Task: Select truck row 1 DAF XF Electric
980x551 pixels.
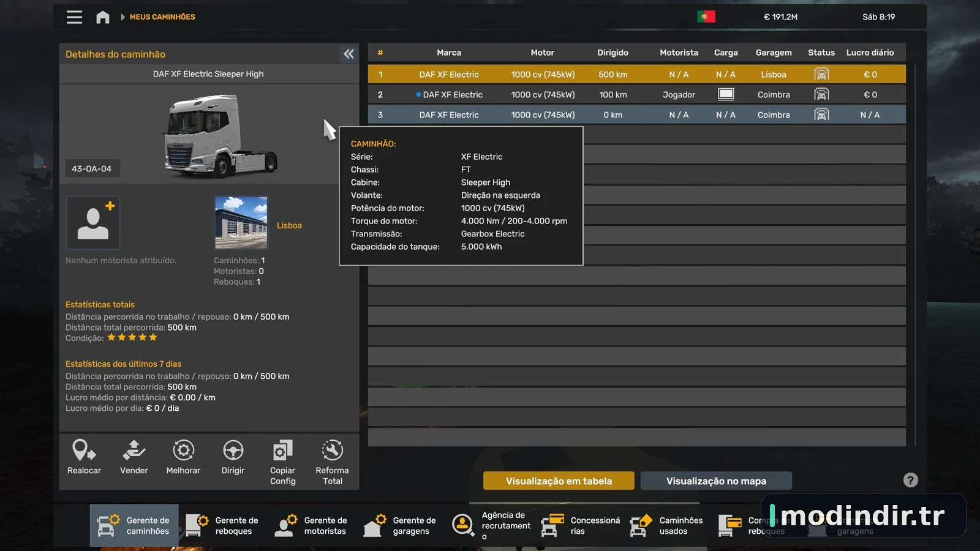Action: point(637,75)
